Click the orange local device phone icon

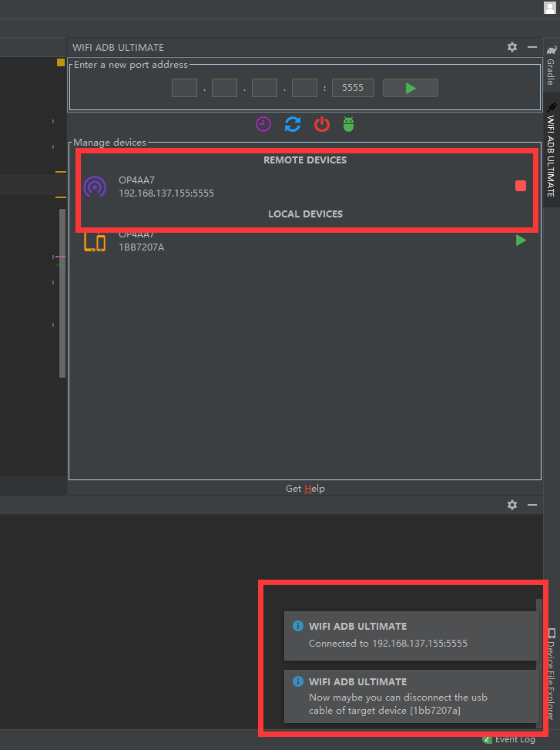pyautogui.click(x=95, y=241)
